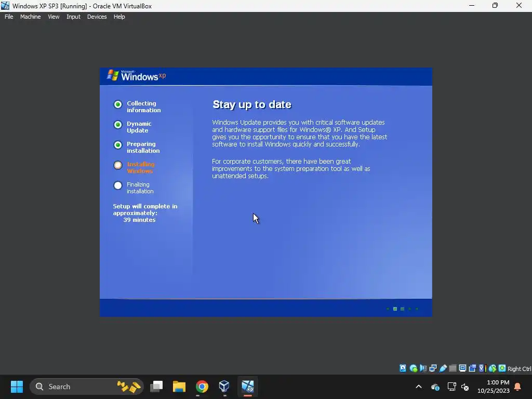Click the muted volume tray icon
The height and width of the screenshot is (399, 532).
(465, 387)
